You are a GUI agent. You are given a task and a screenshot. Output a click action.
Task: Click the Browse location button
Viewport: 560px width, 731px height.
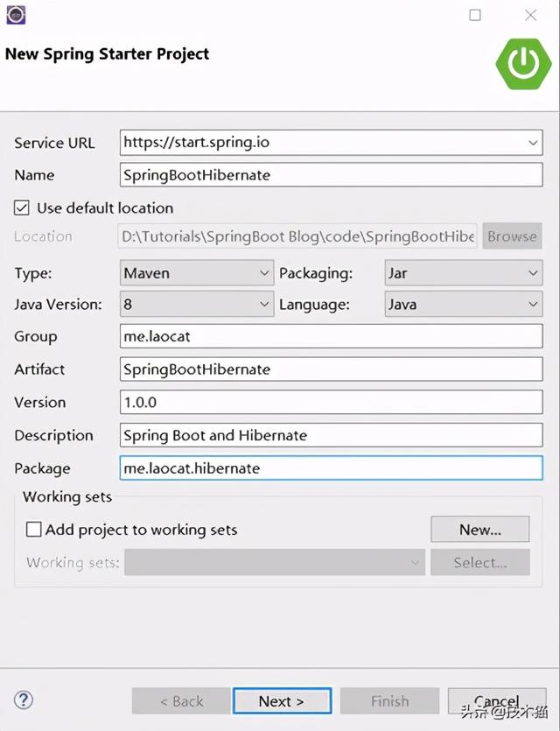click(x=512, y=235)
